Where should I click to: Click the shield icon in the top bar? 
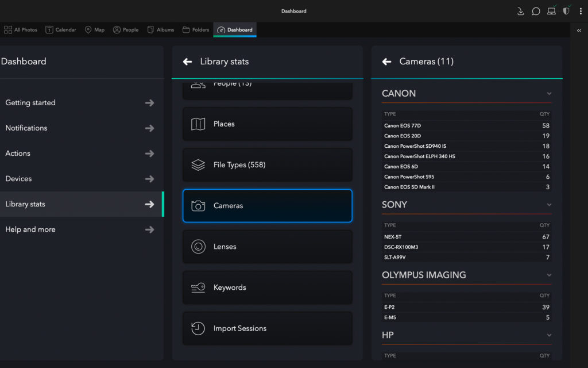tap(566, 11)
